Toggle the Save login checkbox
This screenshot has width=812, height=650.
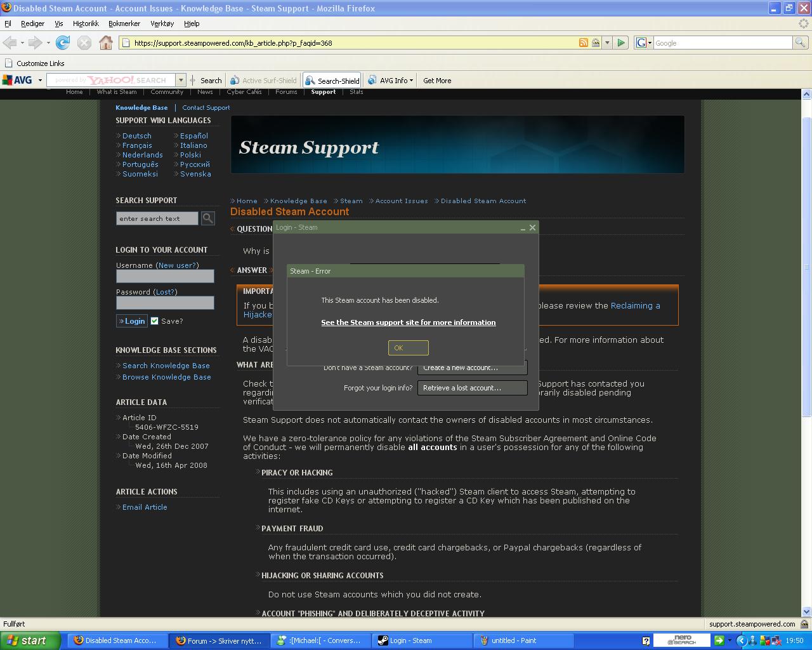tap(154, 321)
